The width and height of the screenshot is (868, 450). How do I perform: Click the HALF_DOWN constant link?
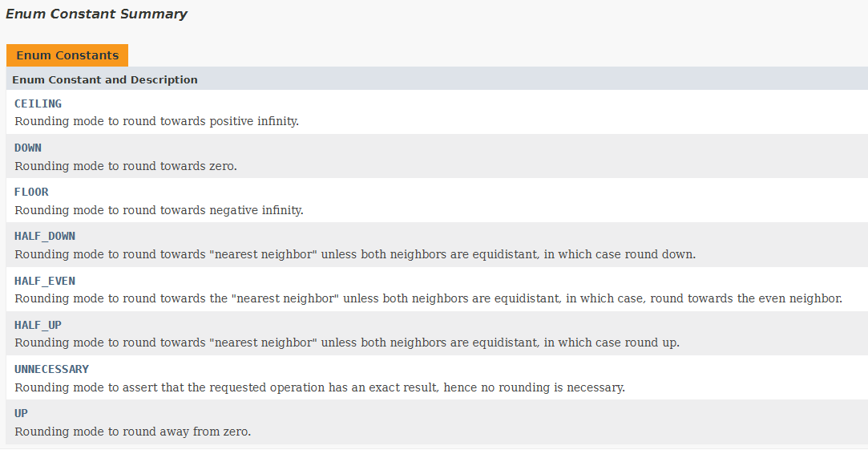(44, 237)
